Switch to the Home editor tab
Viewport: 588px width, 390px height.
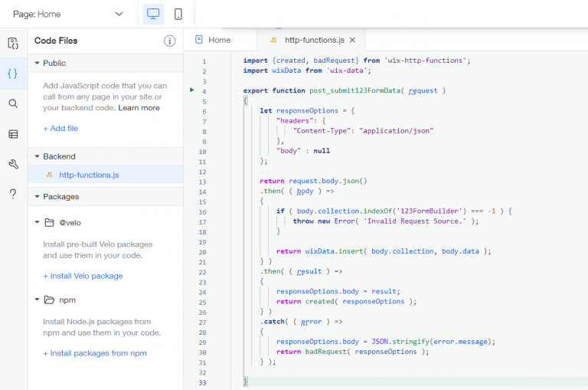tap(220, 40)
